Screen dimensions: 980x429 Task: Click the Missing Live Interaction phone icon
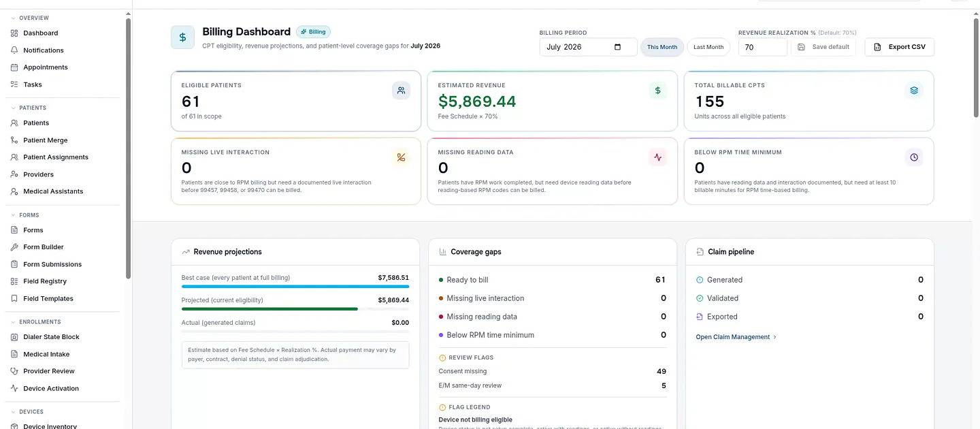(401, 157)
